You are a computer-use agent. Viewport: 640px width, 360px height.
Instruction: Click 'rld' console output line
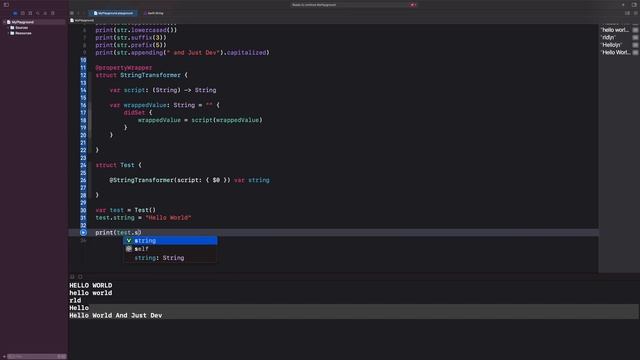click(75, 300)
